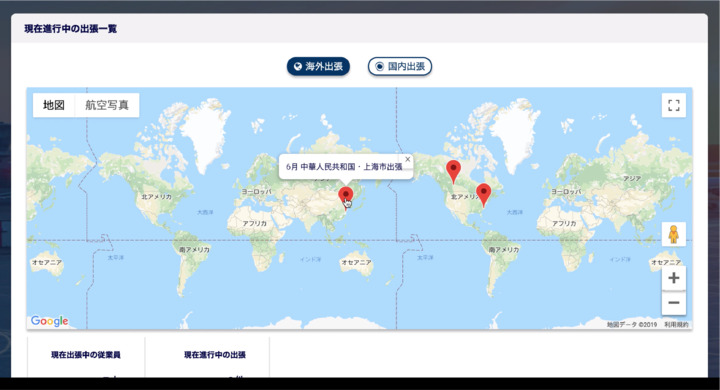Close the 上海市出張 info popup
This screenshot has height=390, width=720.
click(407, 159)
